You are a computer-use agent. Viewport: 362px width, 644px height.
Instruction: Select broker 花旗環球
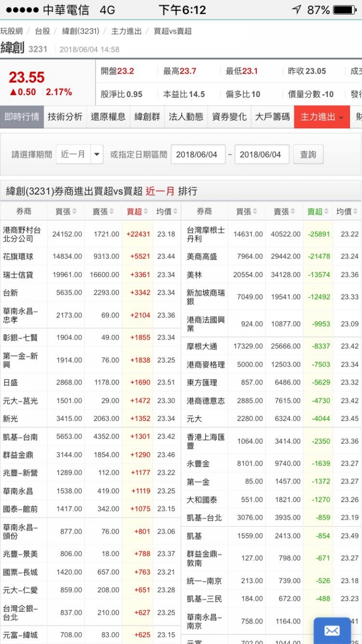pyautogui.click(x=18, y=257)
